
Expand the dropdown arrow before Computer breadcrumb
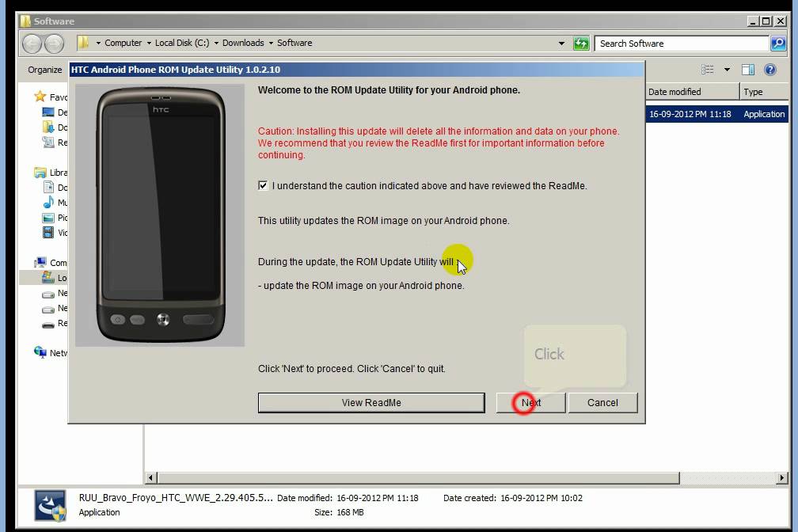pyautogui.click(x=98, y=44)
